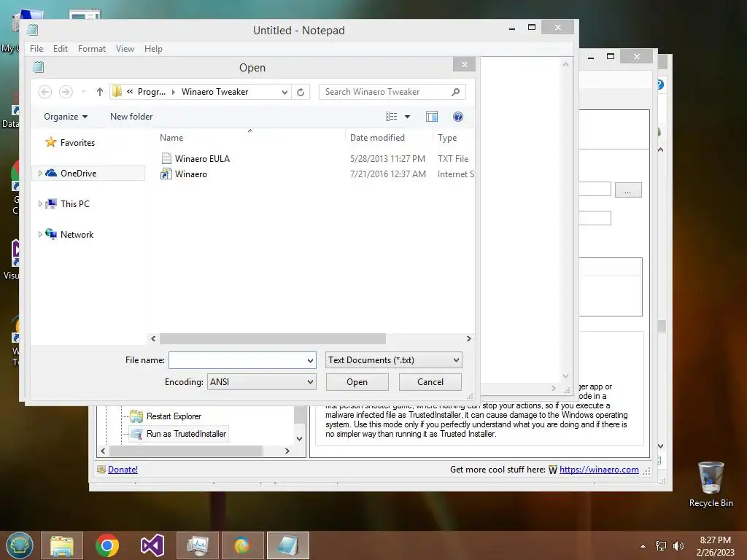
Task: Click the Open button in dialog
Action: [x=357, y=382]
